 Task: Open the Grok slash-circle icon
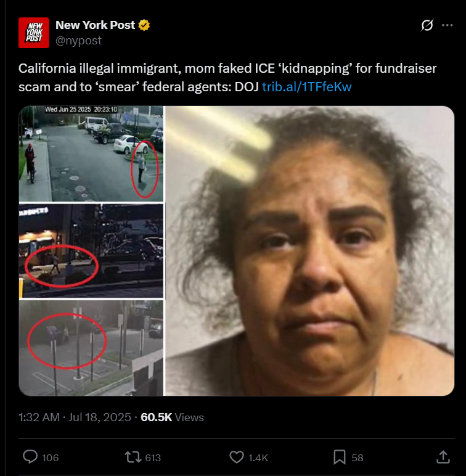pyautogui.click(x=427, y=25)
